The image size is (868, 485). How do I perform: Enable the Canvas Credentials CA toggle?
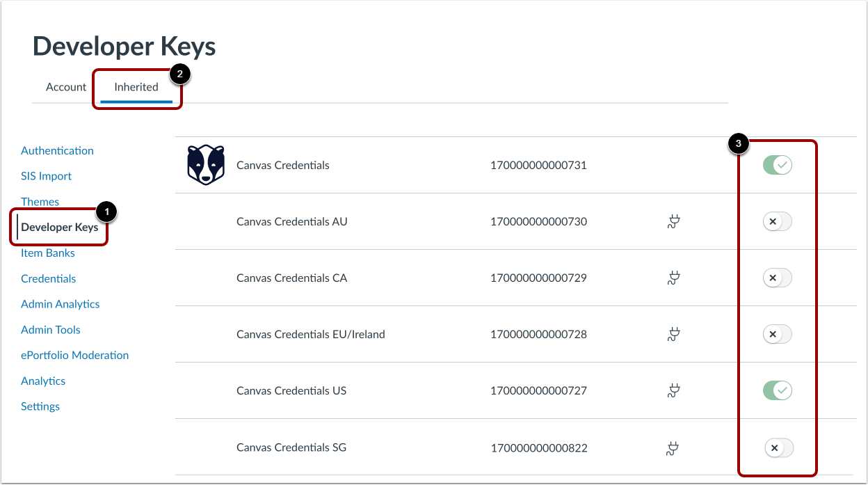[778, 278]
